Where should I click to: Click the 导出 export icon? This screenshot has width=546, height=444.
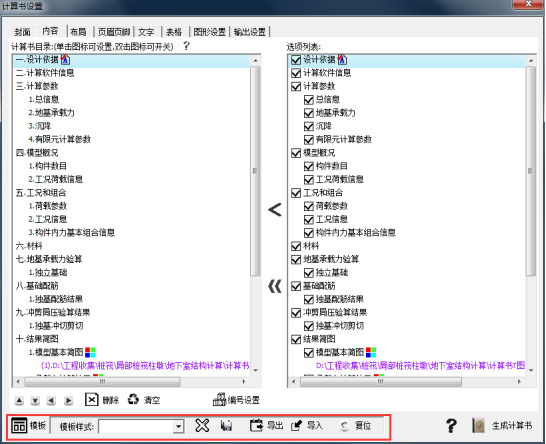pyautogui.click(x=257, y=425)
